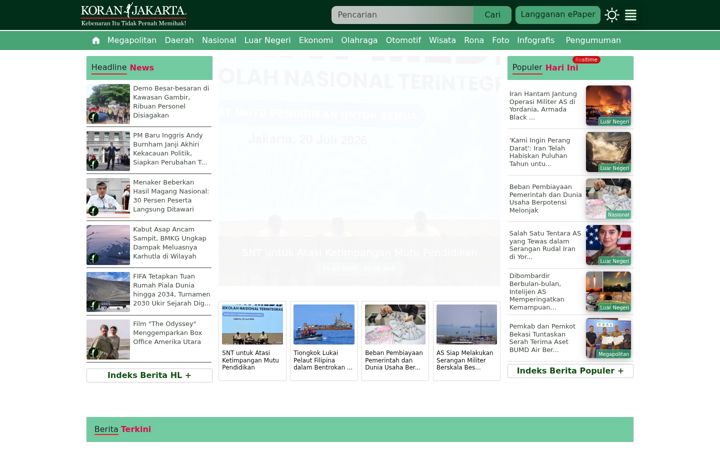Open the Ekonomi menu
The width and height of the screenshot is (720, 450).
(316, 40)
